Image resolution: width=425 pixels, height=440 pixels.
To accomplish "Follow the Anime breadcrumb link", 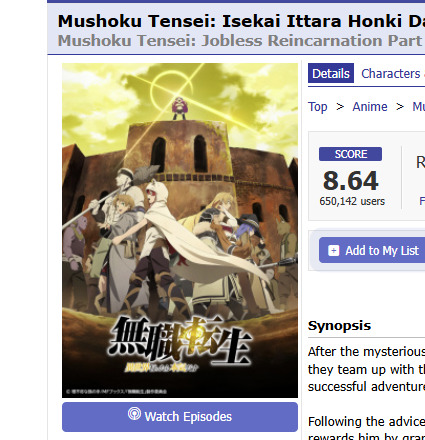I will tap(370, 107).
